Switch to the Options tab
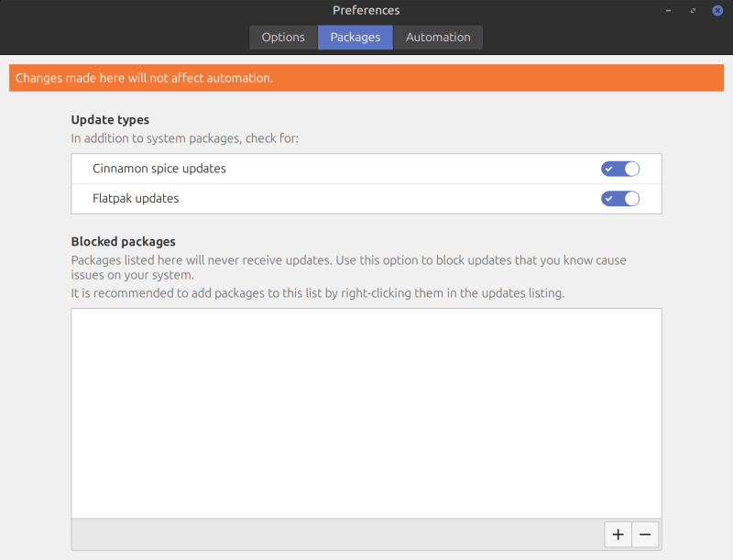The image size is (733, 560). (x=282, y=37)
